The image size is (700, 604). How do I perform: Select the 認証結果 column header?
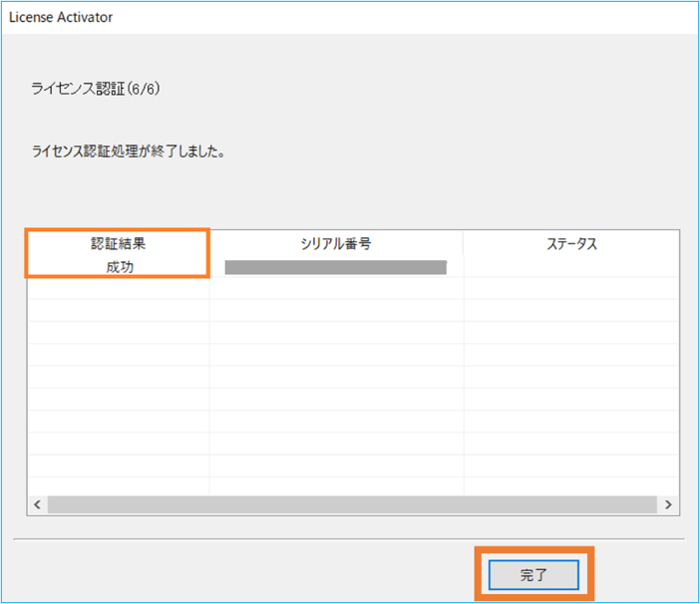[118, 244]
